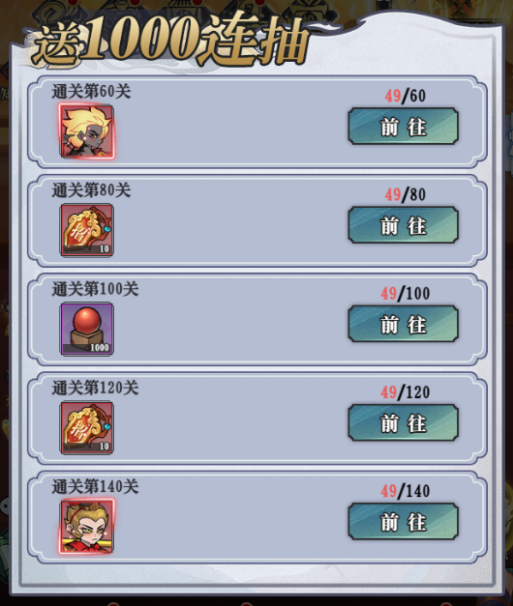The width and height of the screenshot is (513, 606).
Task: Tap the blonde hero reward for stage 60
Action: click(87, 131)
